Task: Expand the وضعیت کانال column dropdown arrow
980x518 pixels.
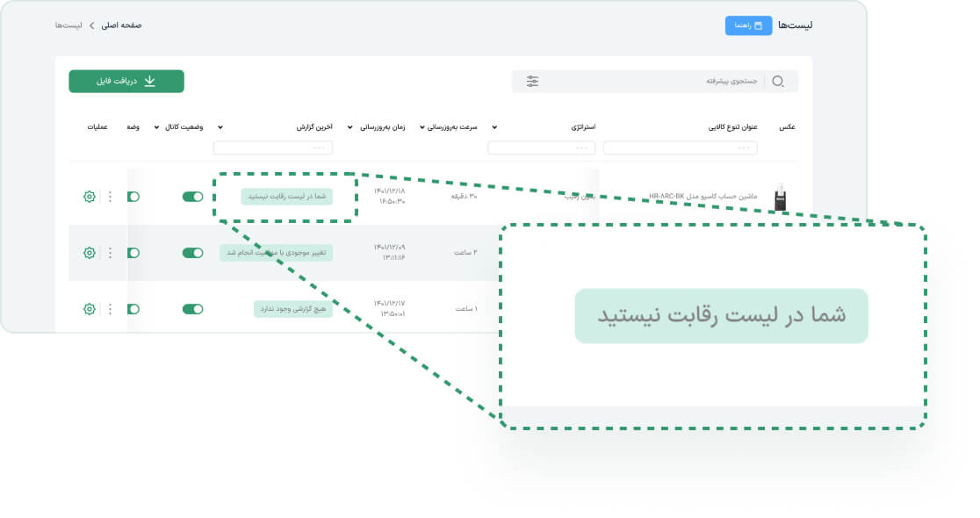Action: pos(157,127)
